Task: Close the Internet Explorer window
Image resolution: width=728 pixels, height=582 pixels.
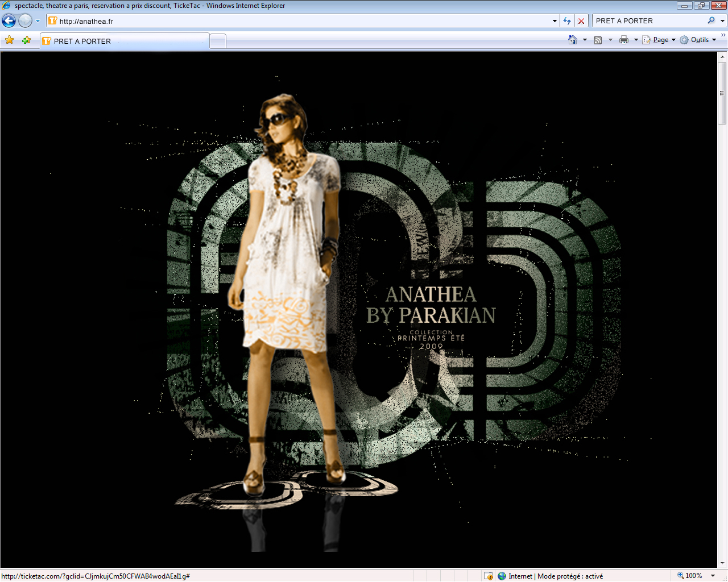Action: tap(718, 6)
